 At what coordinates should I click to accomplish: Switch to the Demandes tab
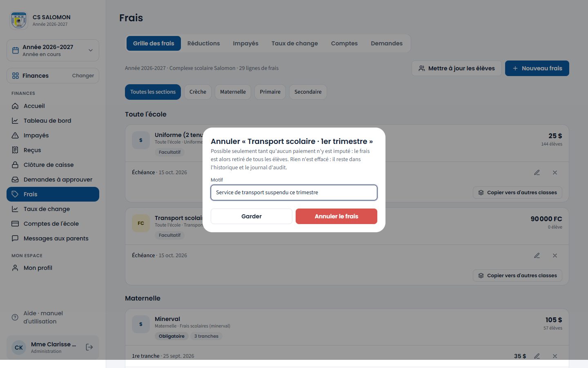point(387,43)
